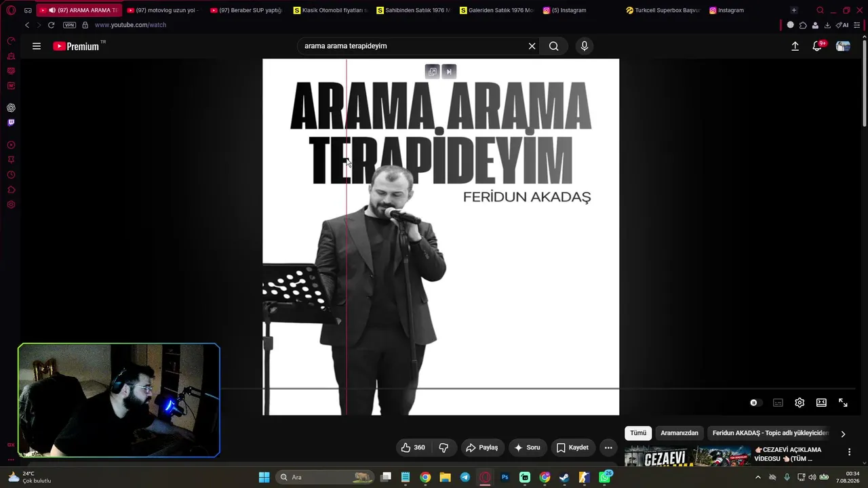Search tabs with the red magnifier icon
This screenshot has width=868, height=488.
pyautogui.click(x=820, y=10)
